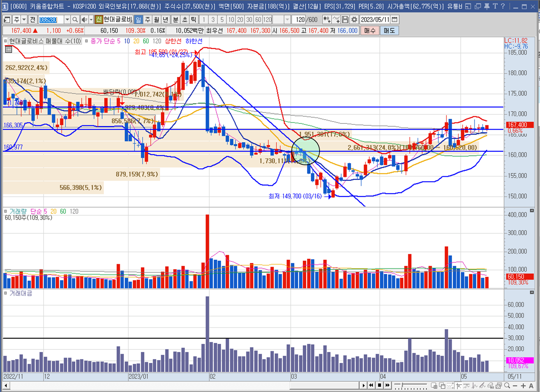This screenshot has width=540, height=392.
Task: Open help with the question mark icon
Action: click(x=503, y=6)
